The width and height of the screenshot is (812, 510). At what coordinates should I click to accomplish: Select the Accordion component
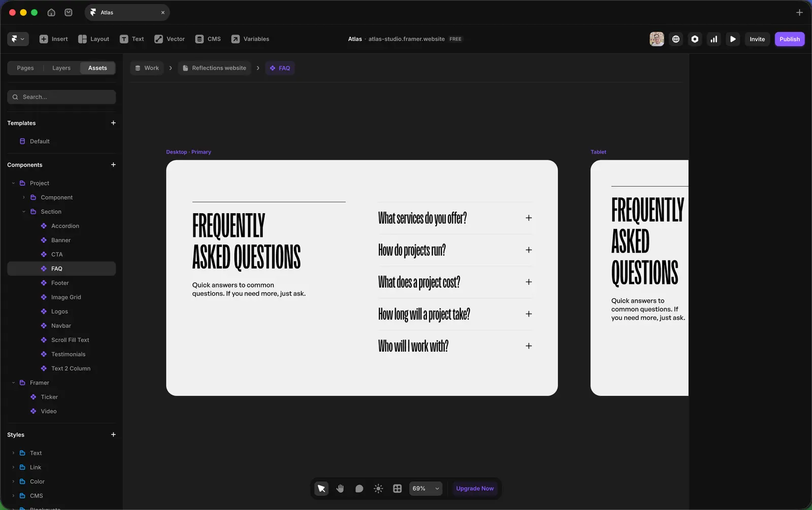click(x=61, y=226)
